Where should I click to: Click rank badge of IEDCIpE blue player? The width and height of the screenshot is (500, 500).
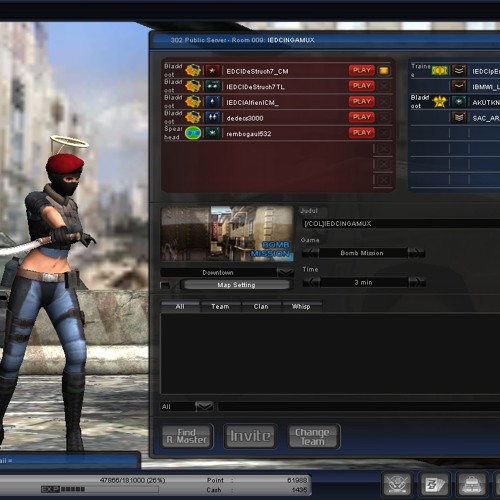(459, 71)
